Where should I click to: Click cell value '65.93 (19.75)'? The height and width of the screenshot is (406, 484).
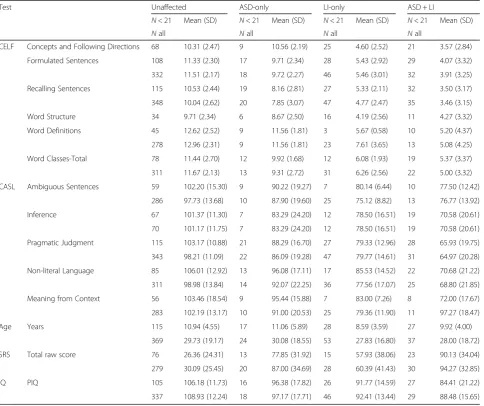tap(459, 243)
